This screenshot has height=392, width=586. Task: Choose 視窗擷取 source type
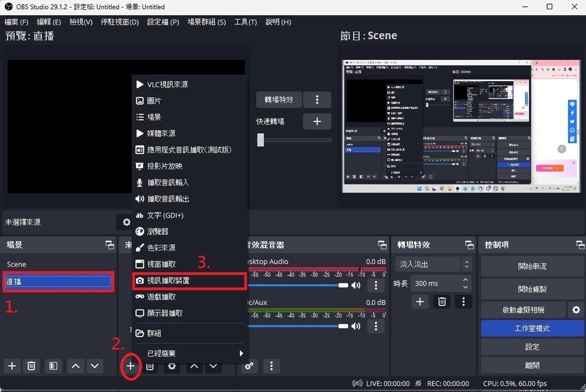point(190,264)
